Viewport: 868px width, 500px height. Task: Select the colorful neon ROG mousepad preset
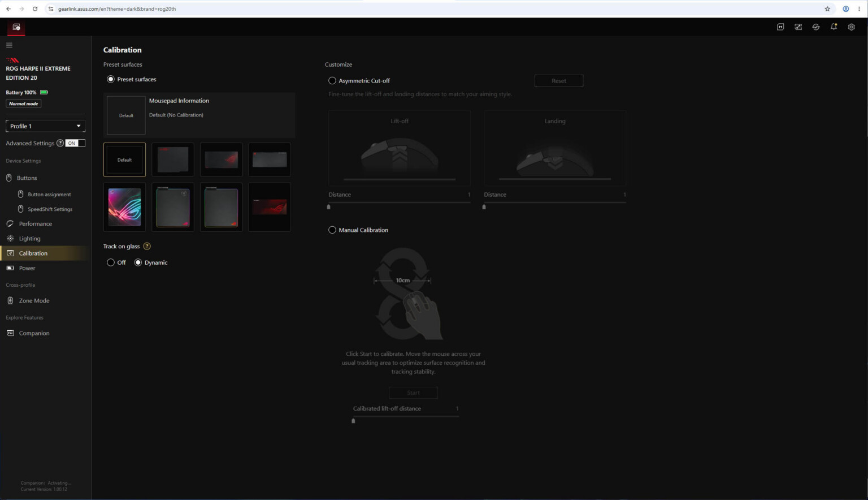[124, 207]
